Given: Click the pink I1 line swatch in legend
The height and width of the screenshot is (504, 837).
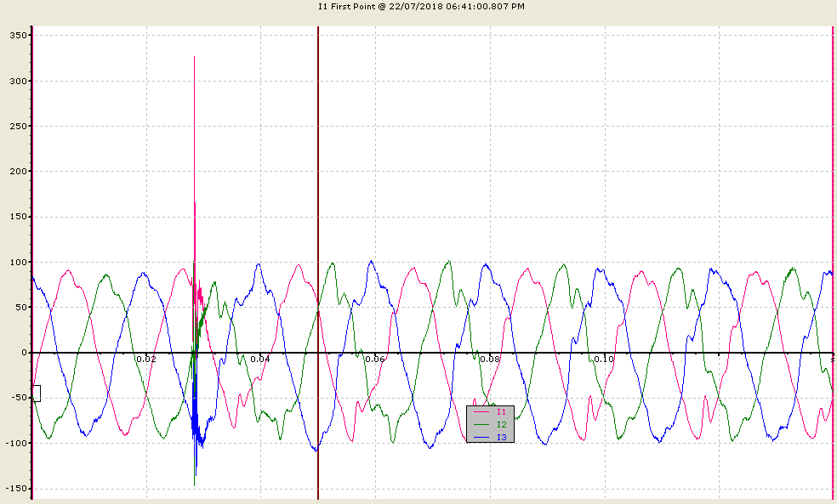Looking at the screenshot, I should click(481, 411).
